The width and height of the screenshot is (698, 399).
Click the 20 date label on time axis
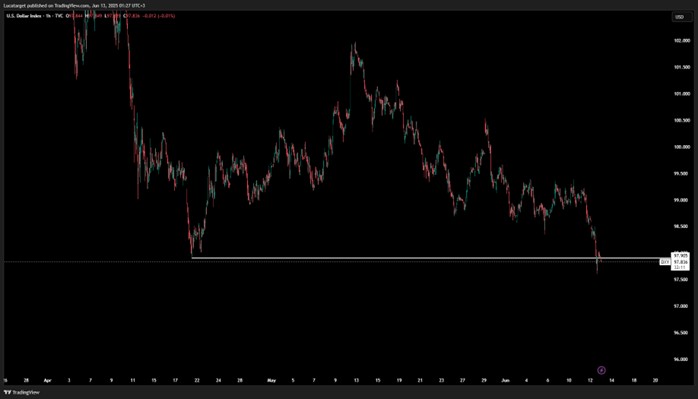(x=655, y=381)
